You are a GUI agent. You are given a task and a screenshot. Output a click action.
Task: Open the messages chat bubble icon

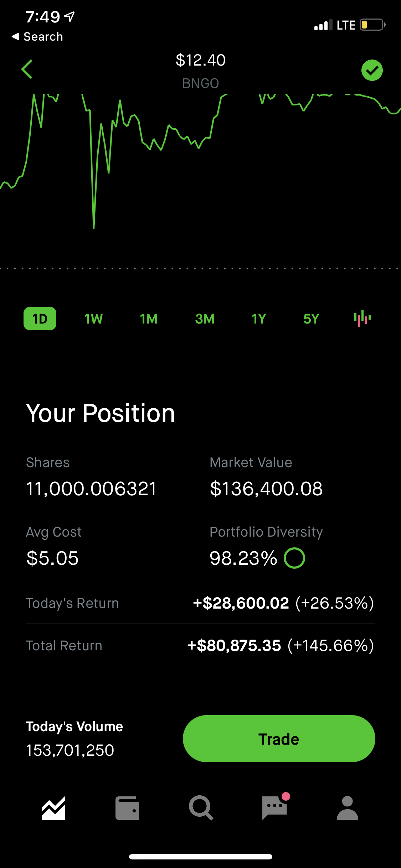[274, 808]
